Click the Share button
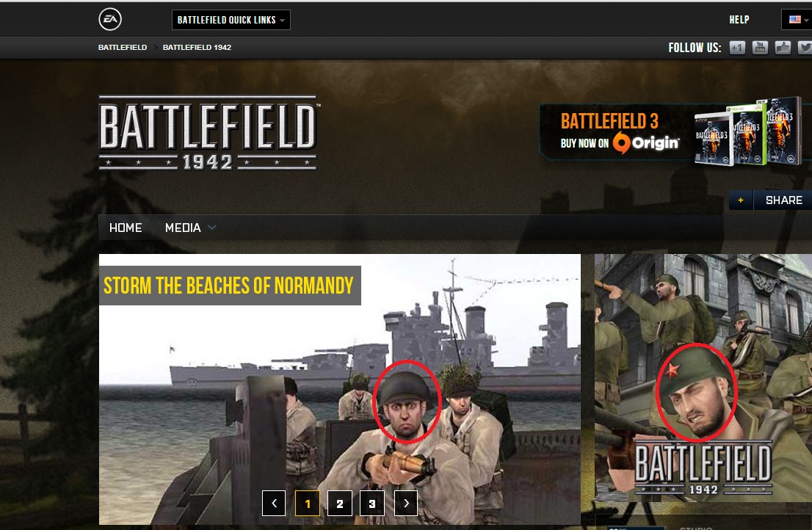 pyautogui.click(x=783, y=200)
